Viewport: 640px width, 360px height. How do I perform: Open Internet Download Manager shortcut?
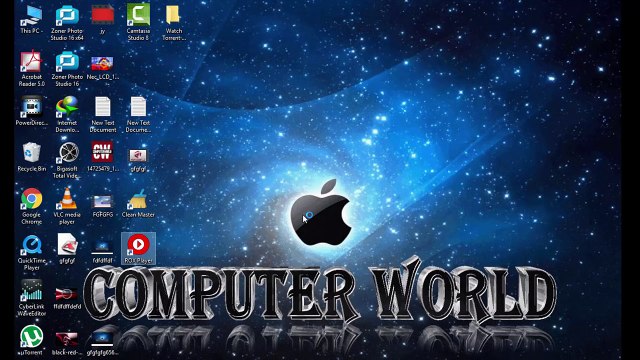[x=67, y=115]
